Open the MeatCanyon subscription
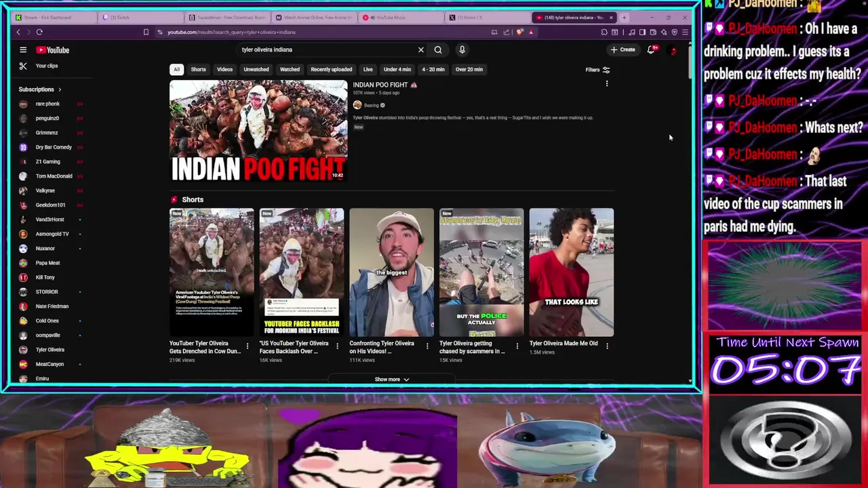 [x=49, y=364]
